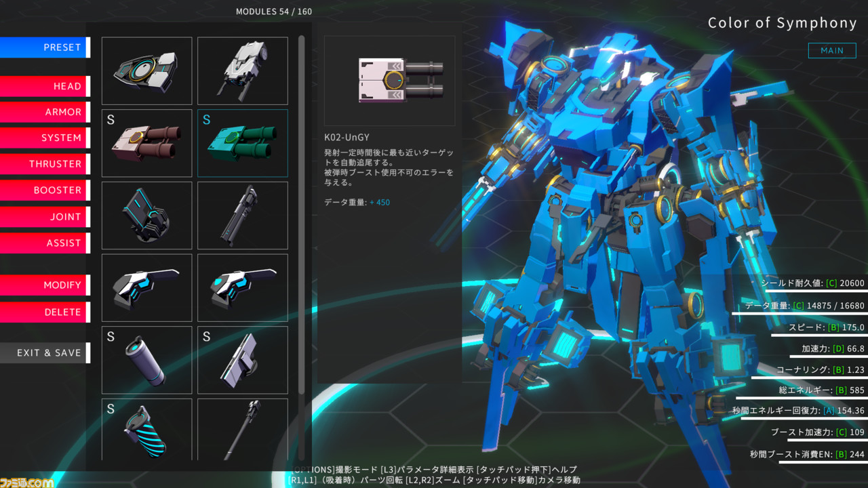Select the cyan striped grip module

(x=147, y=430)
